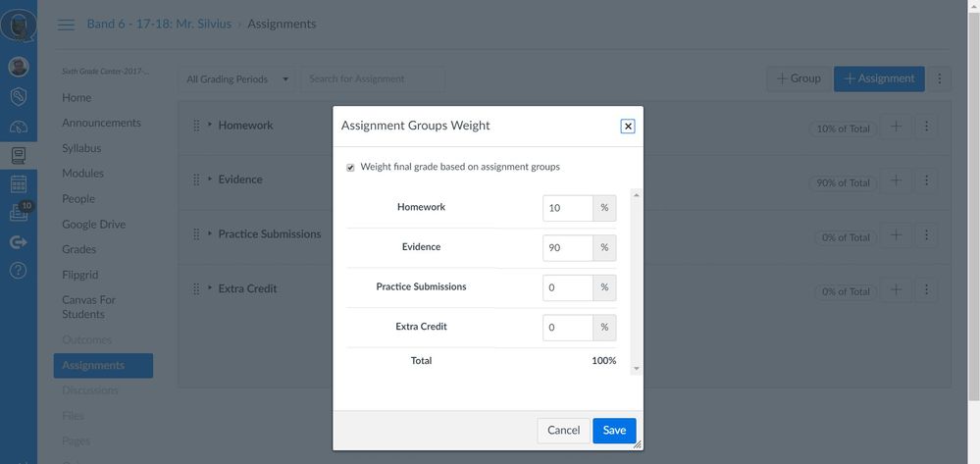
Task: Open the hamburger navigation menu
Action: (66, 25)
